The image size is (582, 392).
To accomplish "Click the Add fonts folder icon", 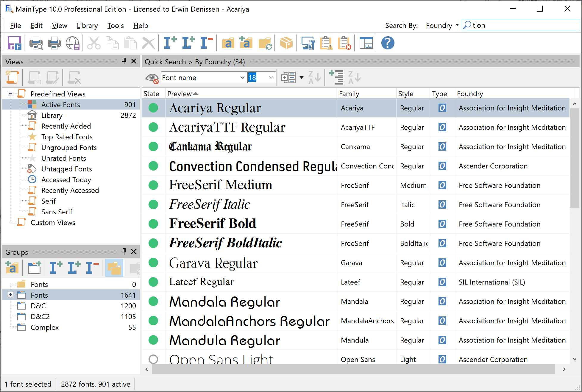I will (x=228, y=43).
